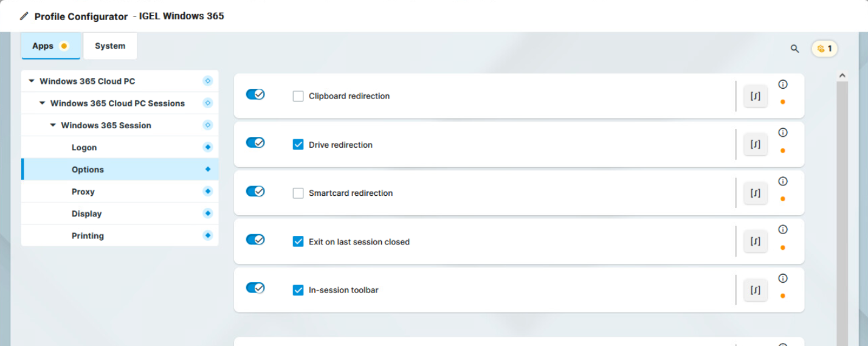Image resolution: width=868 pixels, height=346 pixels.
Task: Click the pencil edit icon beside Profile Configurator
Action: 24,16
